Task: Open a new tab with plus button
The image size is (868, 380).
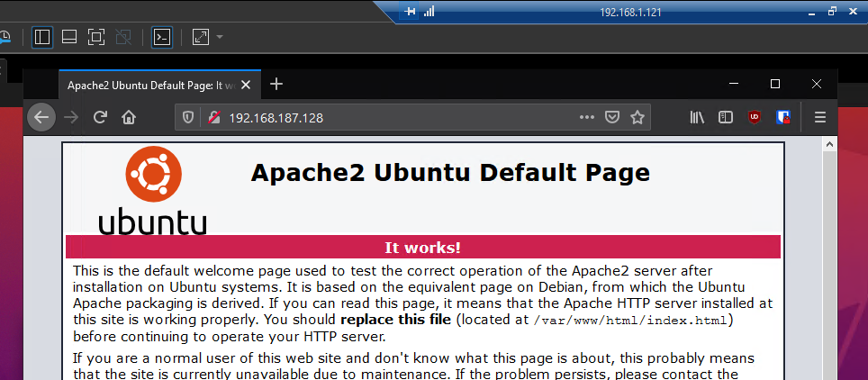Action: pos(276,85)
